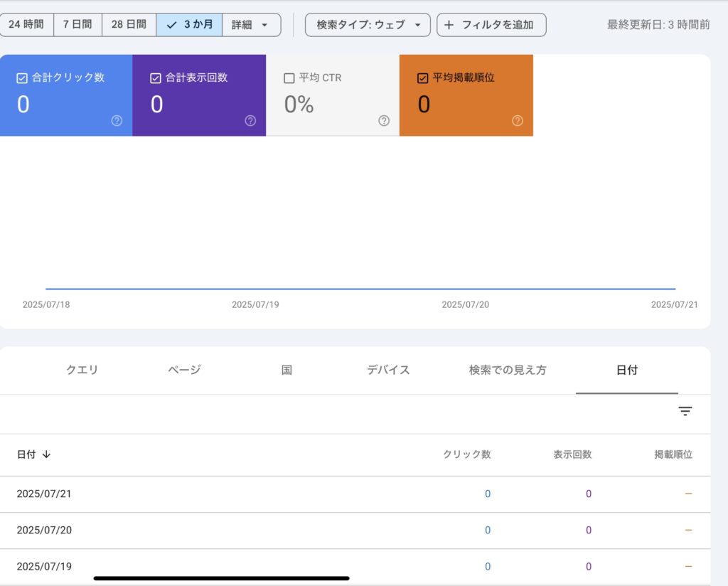Switch to the クエリ tab
Image resolution: width=728 pixels, height=586 pixels.
(x=82, y=370)
